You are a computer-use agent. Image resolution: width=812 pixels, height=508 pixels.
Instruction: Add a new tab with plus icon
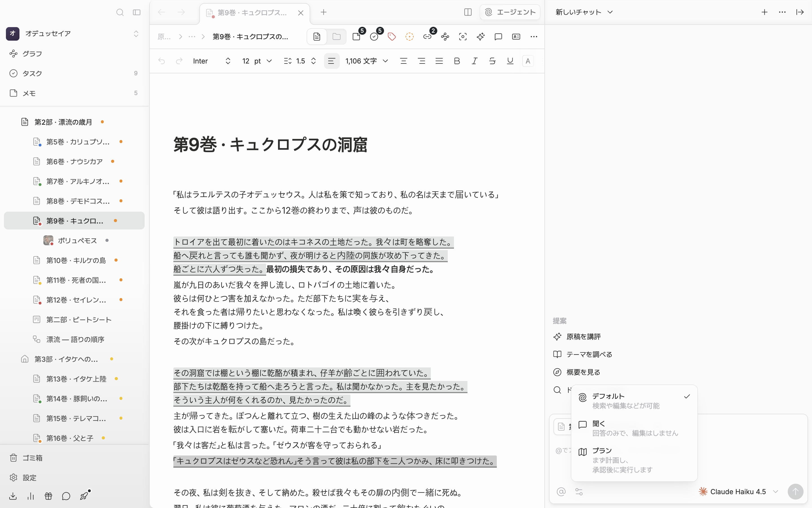[323, 12]
